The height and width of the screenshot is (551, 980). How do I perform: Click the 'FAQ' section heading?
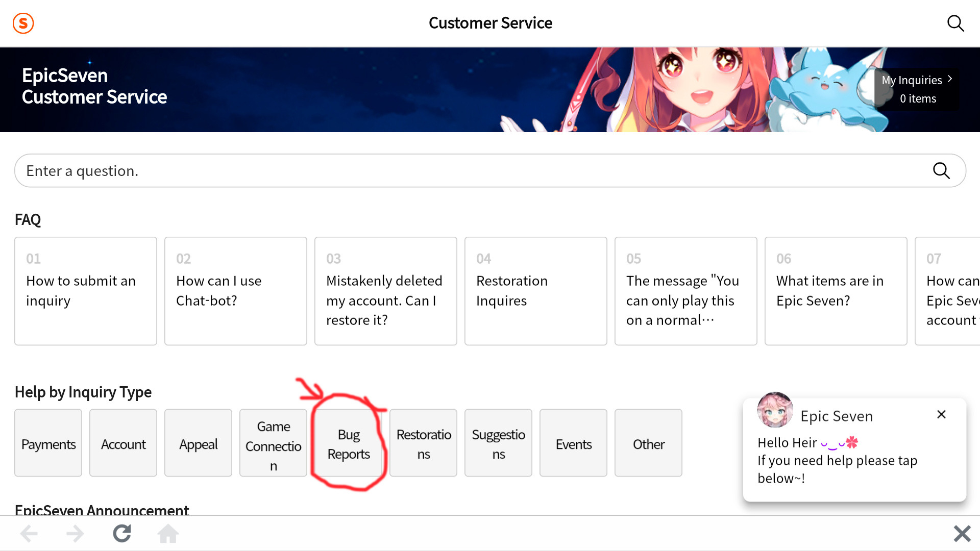tap(28, 219)
